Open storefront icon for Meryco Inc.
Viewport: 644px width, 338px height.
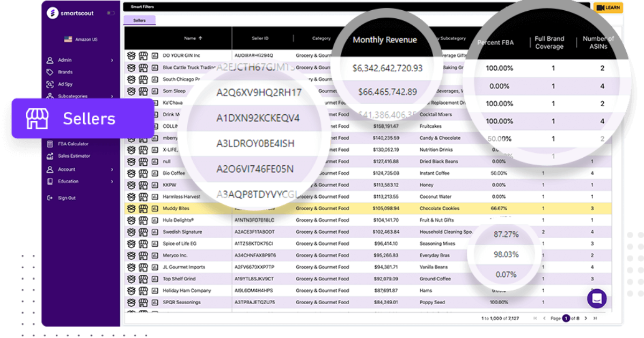click(143, 255)
